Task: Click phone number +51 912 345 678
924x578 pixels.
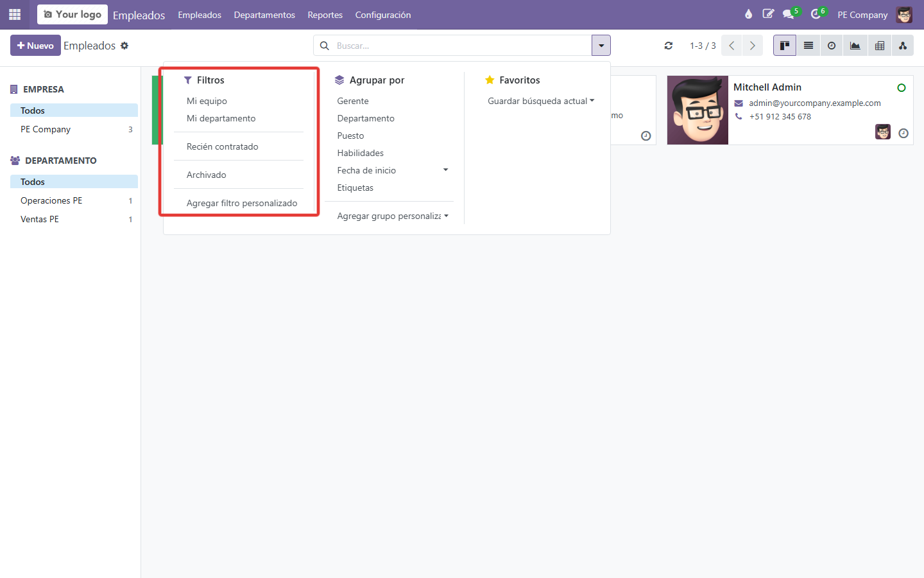Action: pyautogui.click(x=780, y=116)
